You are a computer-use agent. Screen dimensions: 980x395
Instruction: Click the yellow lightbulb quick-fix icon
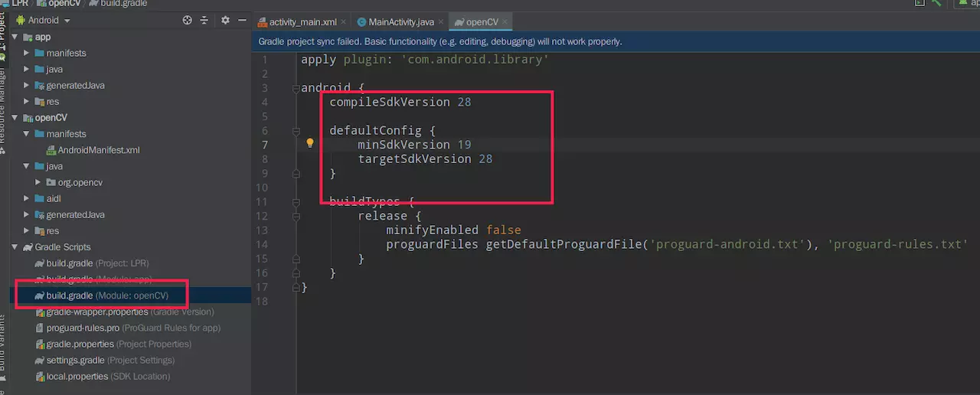pos(310,143)
